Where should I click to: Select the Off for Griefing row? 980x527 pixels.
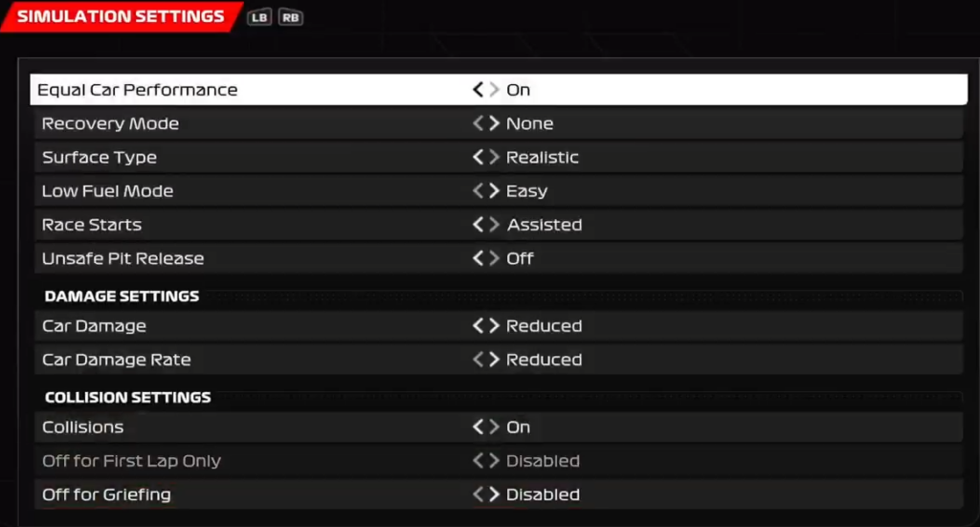[499, 494]
